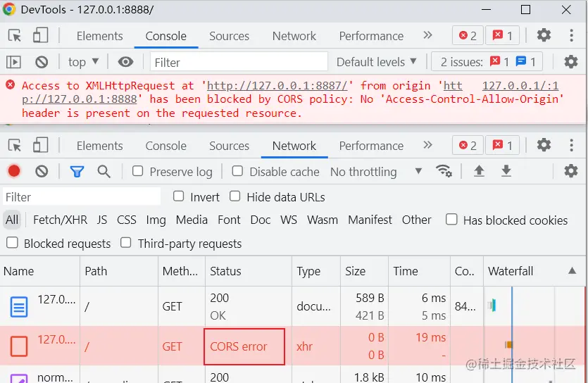Open network conditions wifi icon
Screen dimensions: 588x383
coord(444,171)
